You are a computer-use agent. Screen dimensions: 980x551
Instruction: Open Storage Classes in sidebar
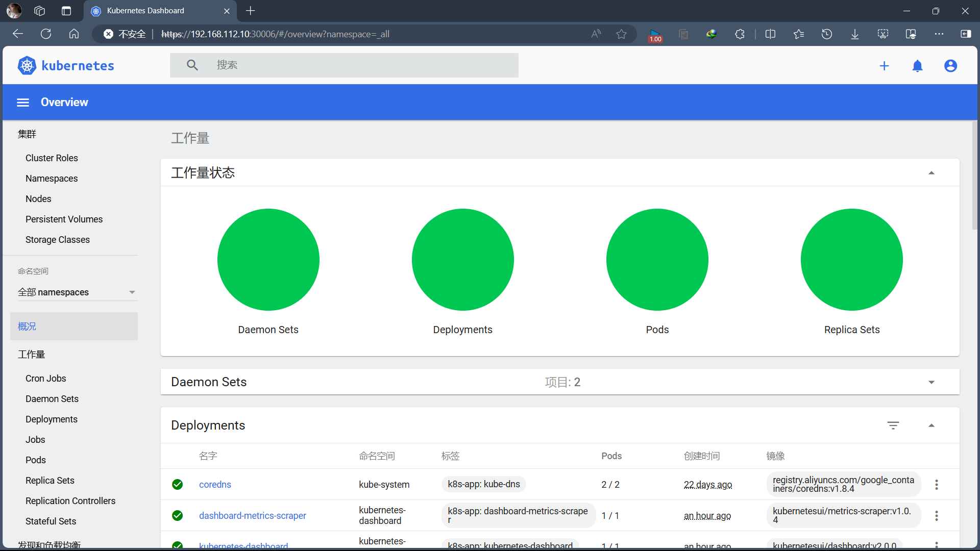[x=57, y=240]
